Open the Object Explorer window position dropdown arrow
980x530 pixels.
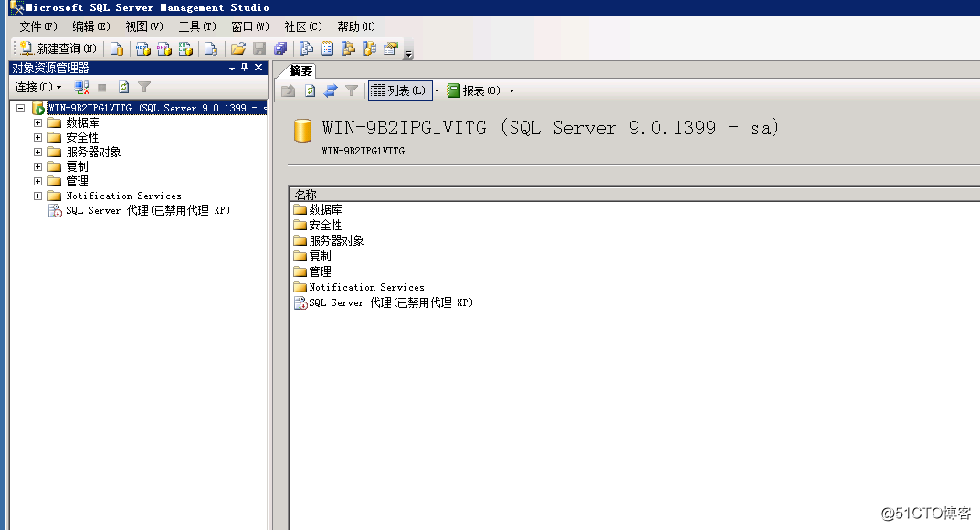[x=232, y=69]
